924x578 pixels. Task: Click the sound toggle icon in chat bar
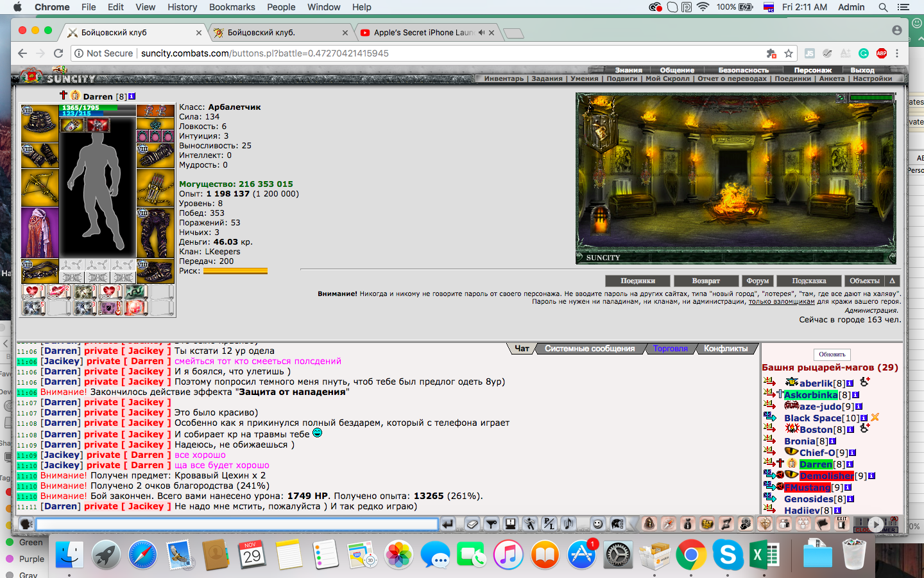(569, 524)
